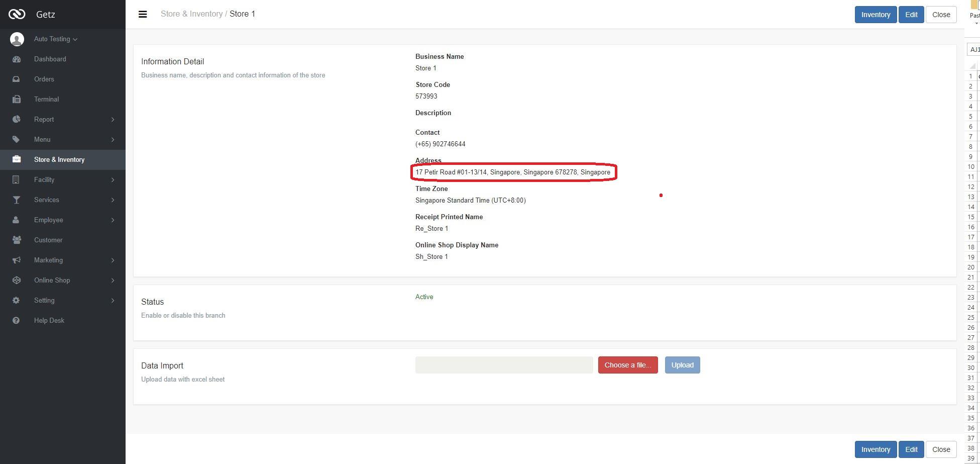
Task: Click the hamburger menu icon
Action: point(143,14)
